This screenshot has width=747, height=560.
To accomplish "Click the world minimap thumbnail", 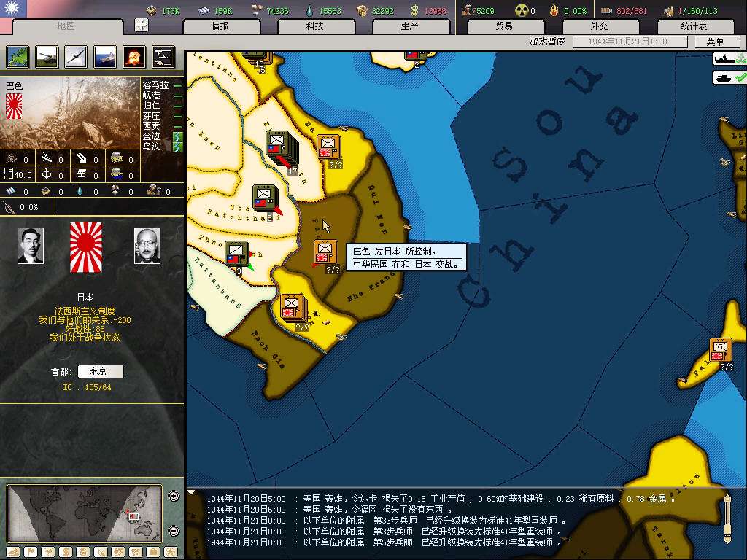I will (x=85, y=513).
